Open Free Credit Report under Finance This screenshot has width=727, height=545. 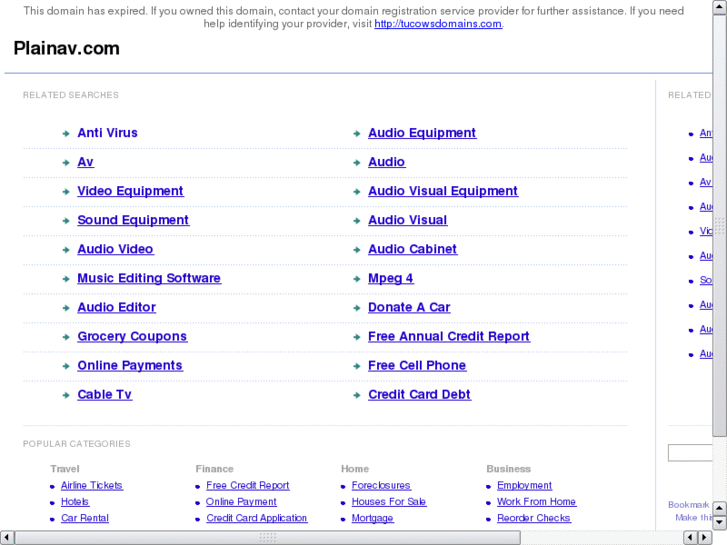[248, 486]
